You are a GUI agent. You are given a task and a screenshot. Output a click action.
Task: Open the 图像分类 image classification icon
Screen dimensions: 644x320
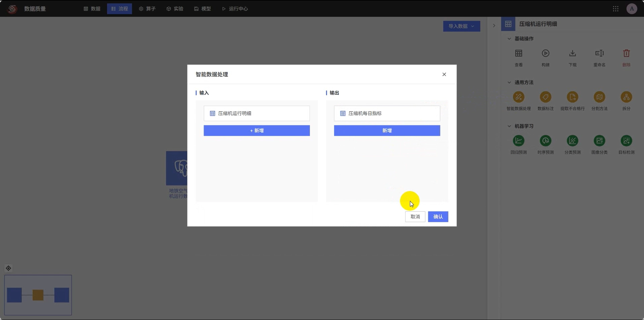[x=599, y=141]
